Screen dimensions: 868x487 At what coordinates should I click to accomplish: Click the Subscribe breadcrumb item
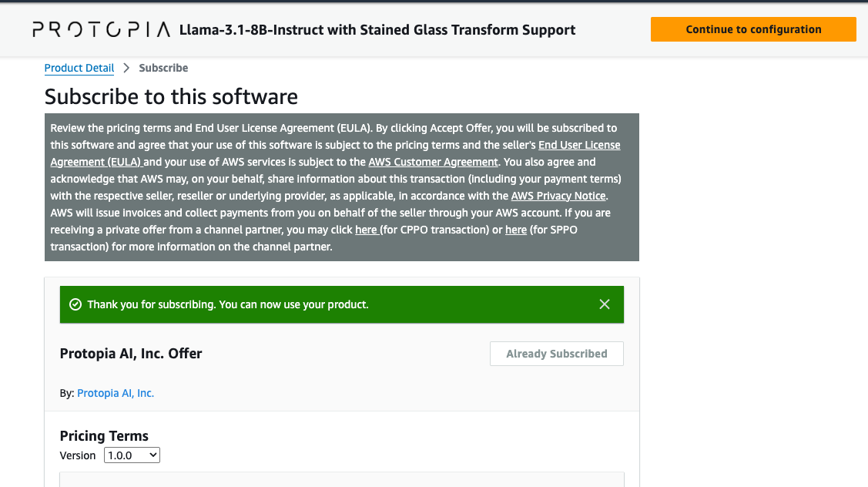pos(163,68)
